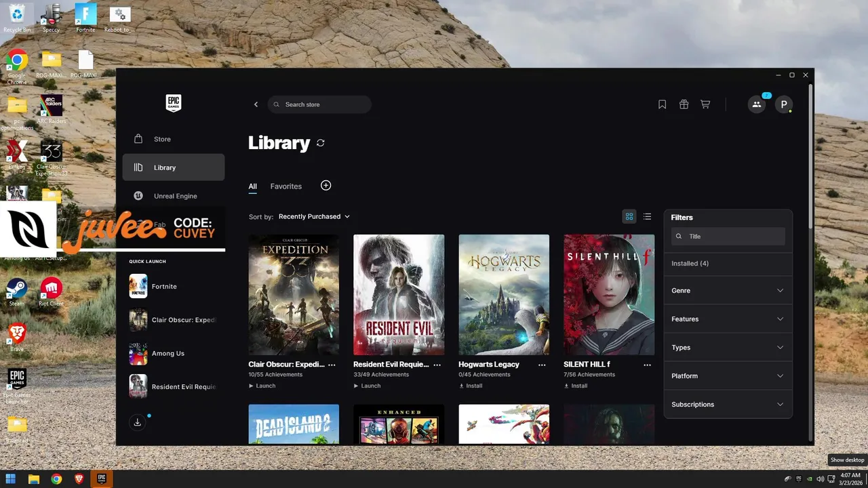Viewport: 868px width, 488px height.
Task: Open Clair Obscur Expedition 33 cover thumbnail
Action: click(x=294, y=295)
